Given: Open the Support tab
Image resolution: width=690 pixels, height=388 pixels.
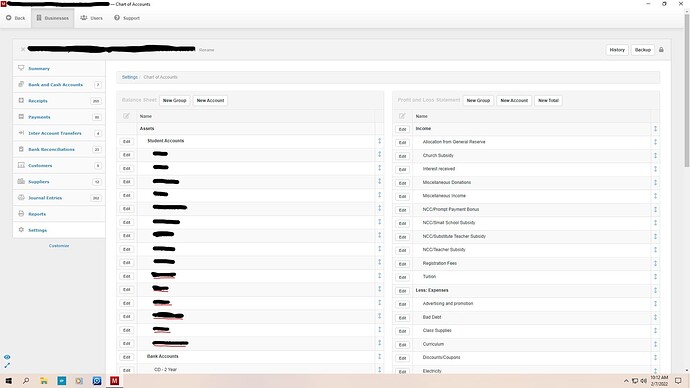Looking at the screenshot, I should 127,18.
